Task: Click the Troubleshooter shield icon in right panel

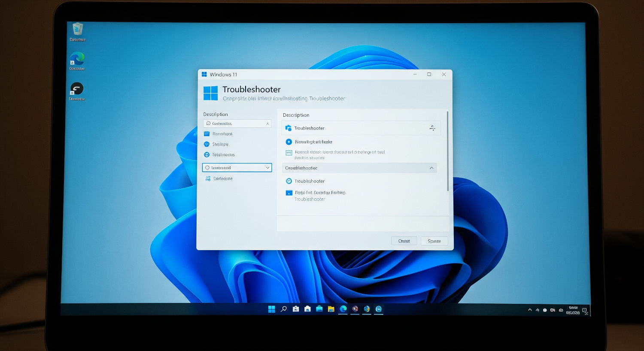Action: pyautogui.click(x=289, y=127)
